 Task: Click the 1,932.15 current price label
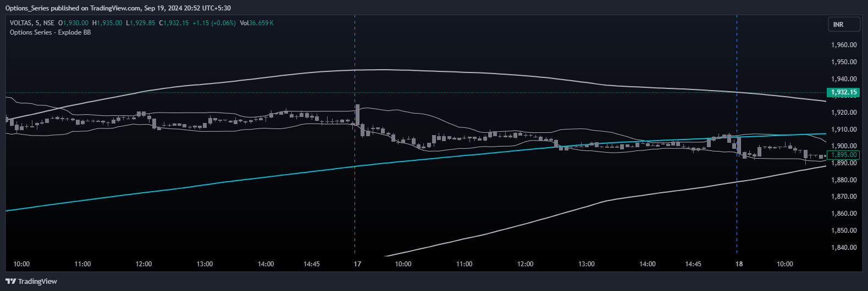(x=844, y=92)
